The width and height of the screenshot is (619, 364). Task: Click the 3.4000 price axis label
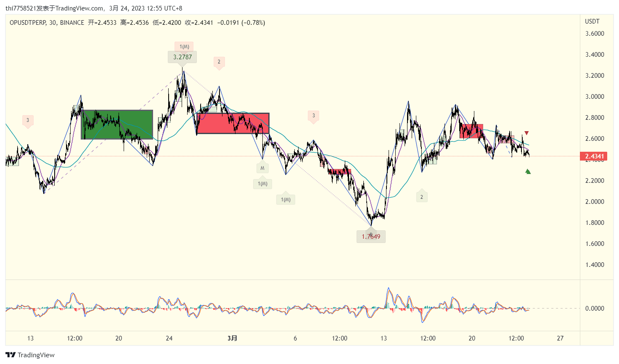pyautogui.click(x=595, y=55)
